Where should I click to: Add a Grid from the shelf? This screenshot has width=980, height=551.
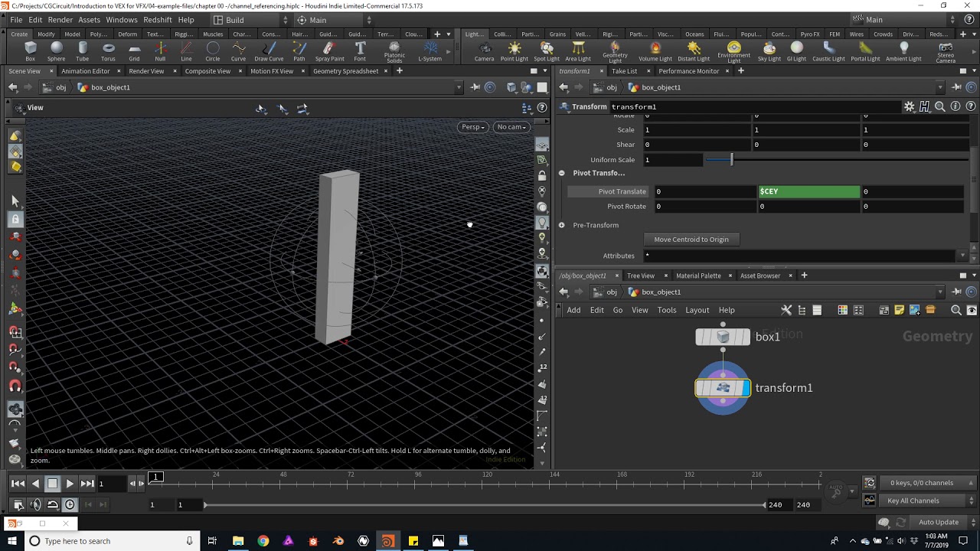tap(134, 51)
